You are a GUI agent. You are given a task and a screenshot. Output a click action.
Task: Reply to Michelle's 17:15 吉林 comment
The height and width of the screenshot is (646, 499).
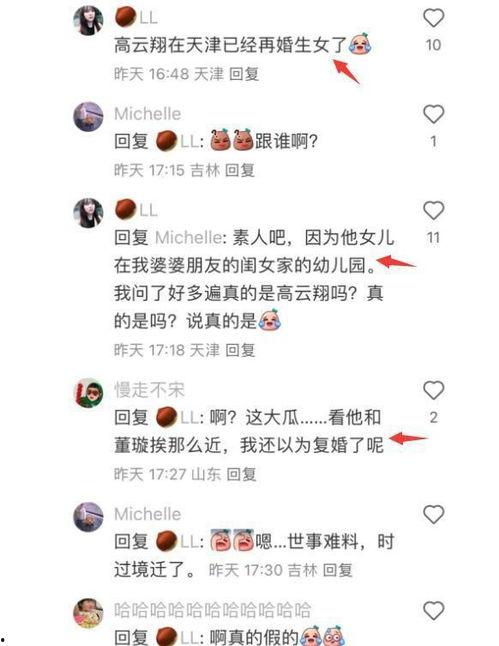coord(240,170)
